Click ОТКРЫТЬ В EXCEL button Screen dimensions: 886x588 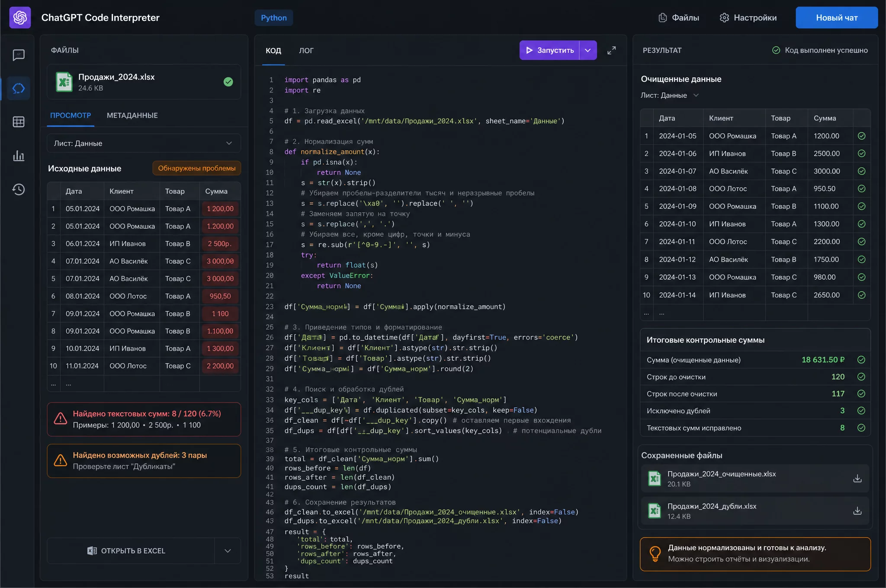pos(131,551)
